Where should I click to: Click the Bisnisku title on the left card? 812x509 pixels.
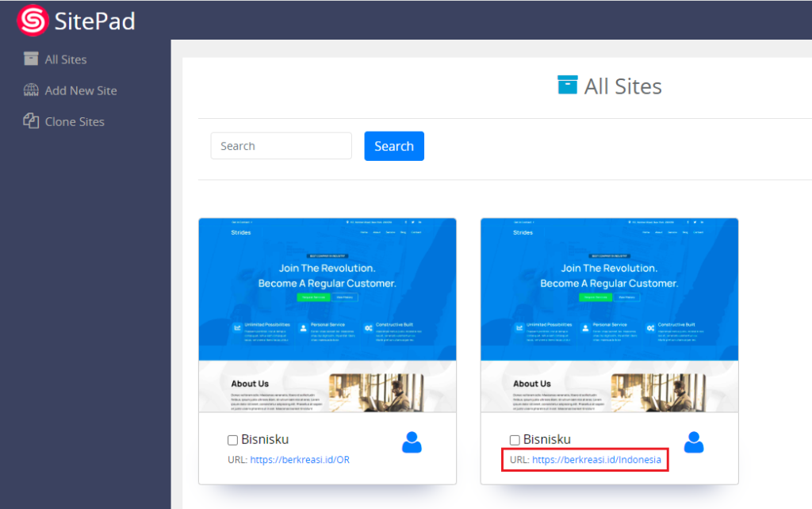pyautogui.click(x=267, y=438)
